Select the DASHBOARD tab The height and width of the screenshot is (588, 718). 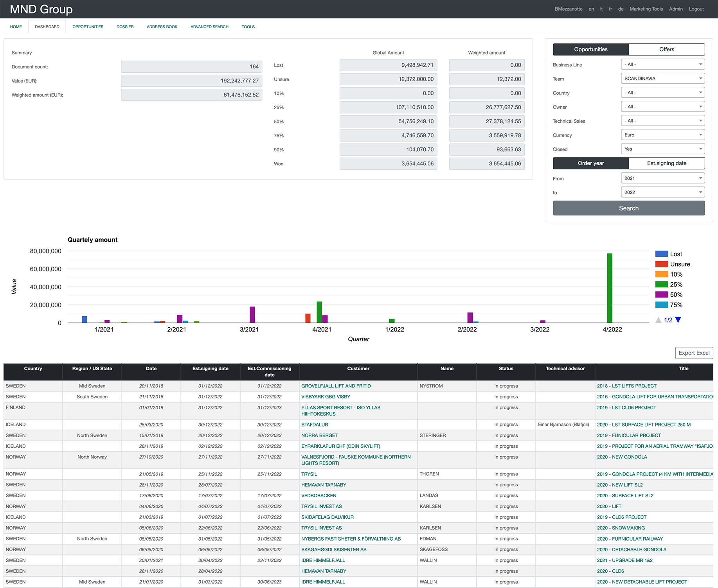[x=47, y=27]
